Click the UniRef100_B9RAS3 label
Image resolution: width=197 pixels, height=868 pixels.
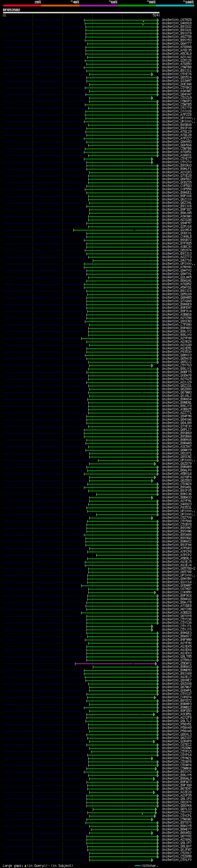[x=177, y=667]
